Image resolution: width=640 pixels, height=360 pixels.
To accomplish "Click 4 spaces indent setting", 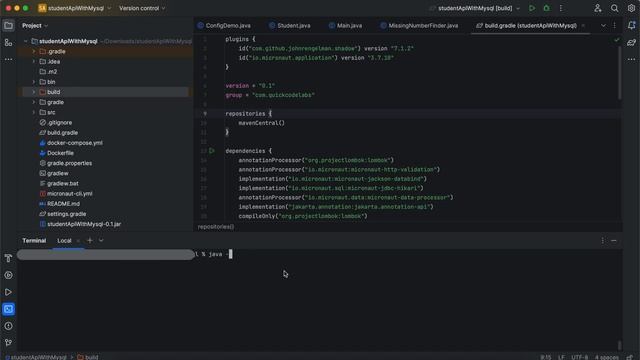I will click(x=607, y=357).
